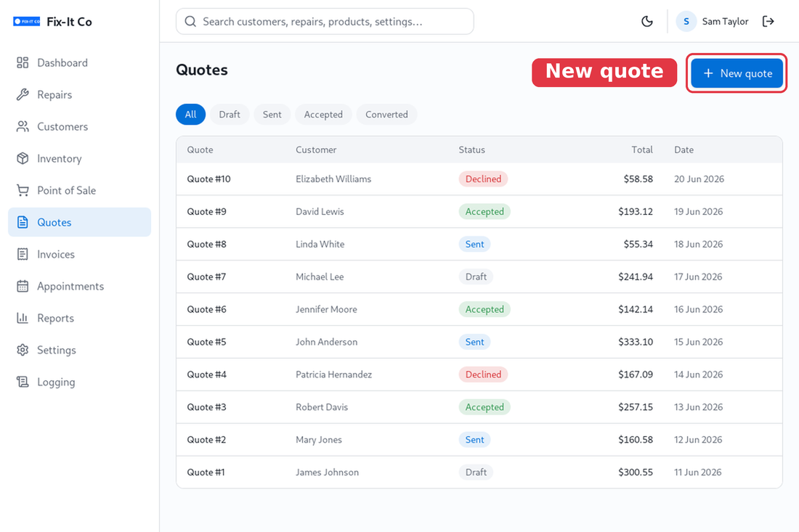This screenshot has width=799, height=532.
Task: Click customer name James Johnson
Action: pos(327,472)
